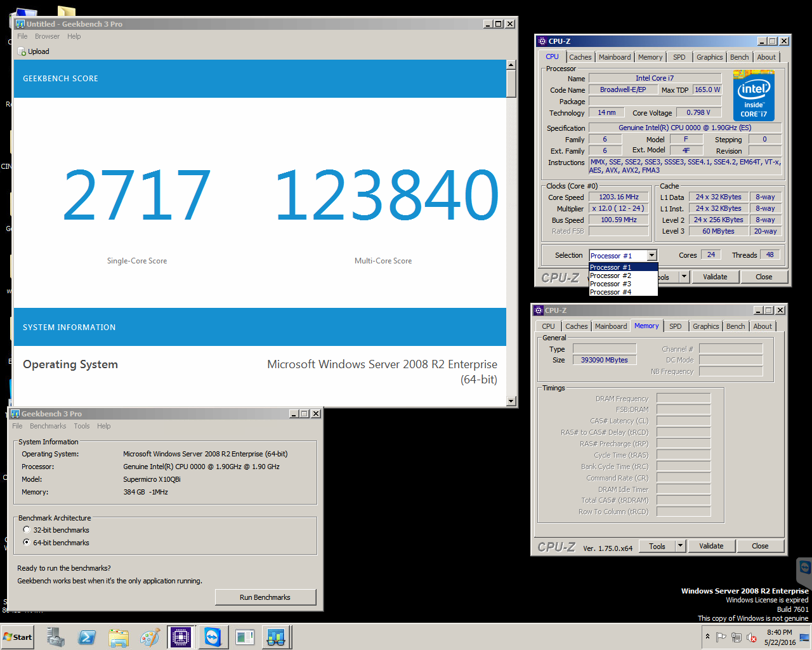Switch to SPD tab in top CPU-Z window
Image resolution: width=812 pixels, height=650 pixels.
click(679, 57)
